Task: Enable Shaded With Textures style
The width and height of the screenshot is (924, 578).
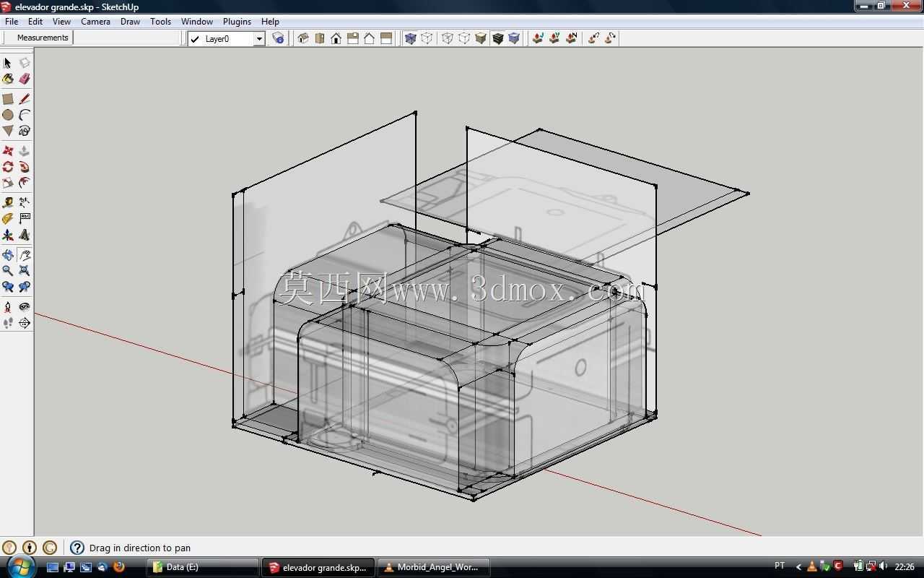Action: [x=497, y=38]
